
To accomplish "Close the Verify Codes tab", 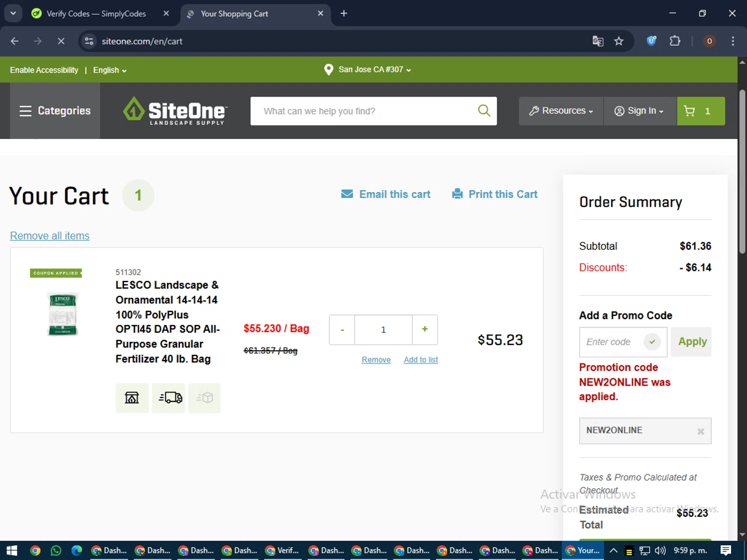I will pos(166,13).
